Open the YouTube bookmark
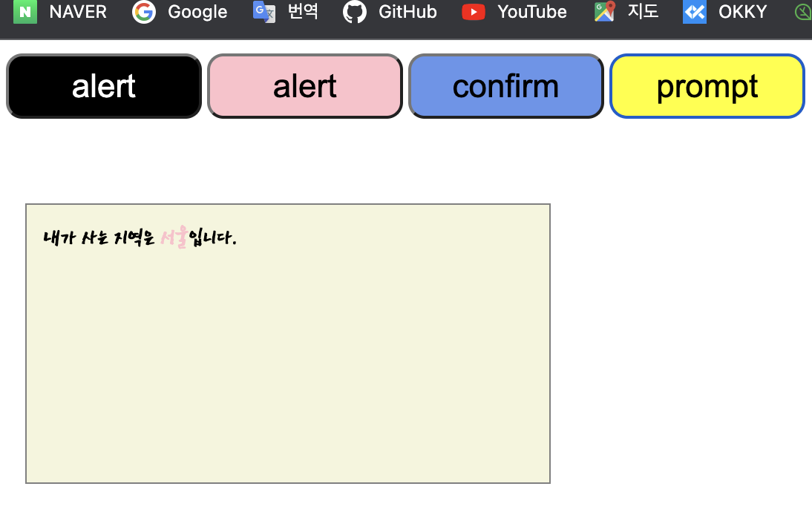Viewport: 812px width, 518px height. [514, 12]
